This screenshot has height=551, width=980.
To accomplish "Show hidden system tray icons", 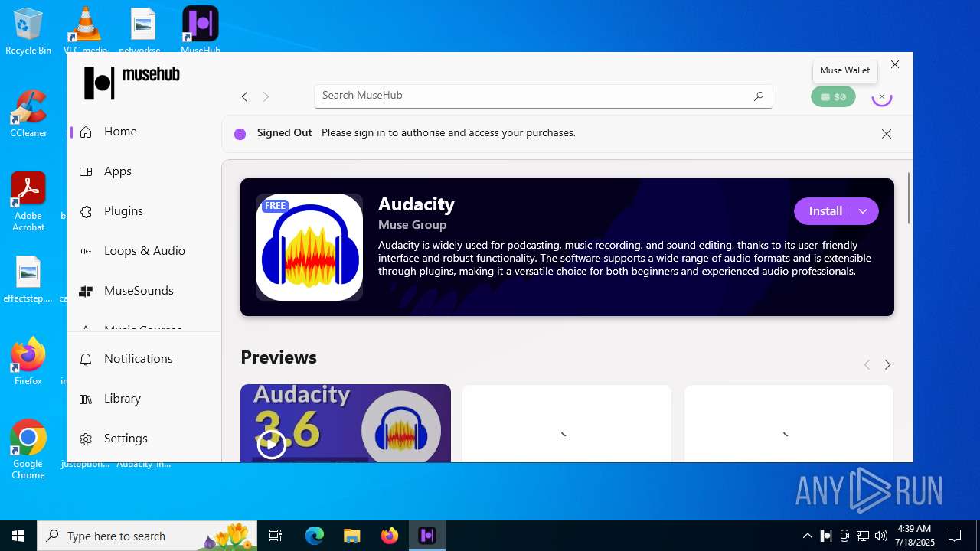I will [807, 536].
